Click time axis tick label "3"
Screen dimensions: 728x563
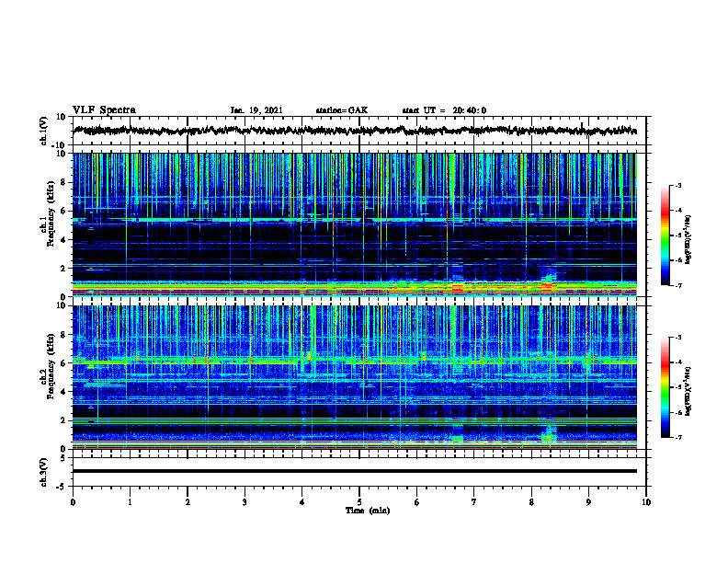[245, 502]
